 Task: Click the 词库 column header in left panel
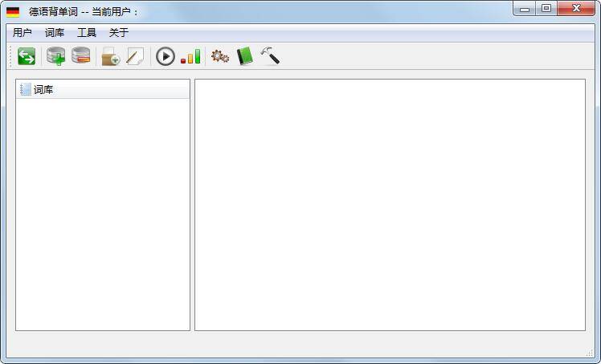103,90
